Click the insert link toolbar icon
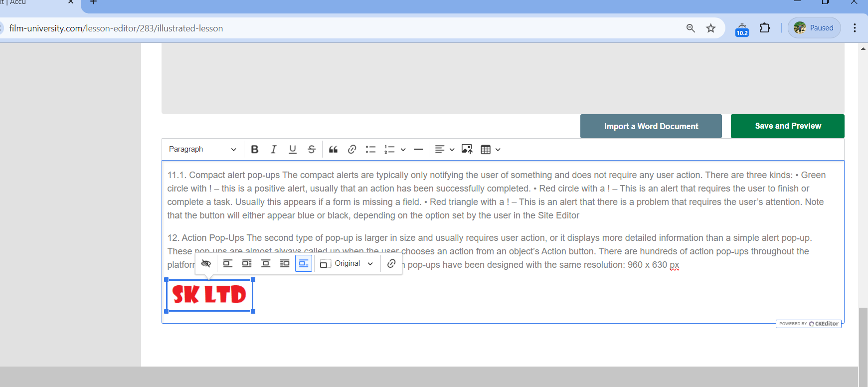 pos(352,149)
